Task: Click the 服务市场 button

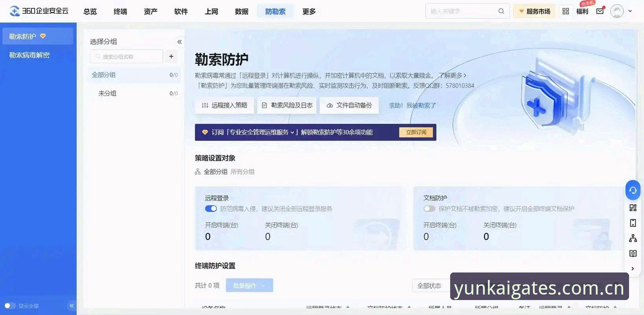Action: [x=534, y=11]
